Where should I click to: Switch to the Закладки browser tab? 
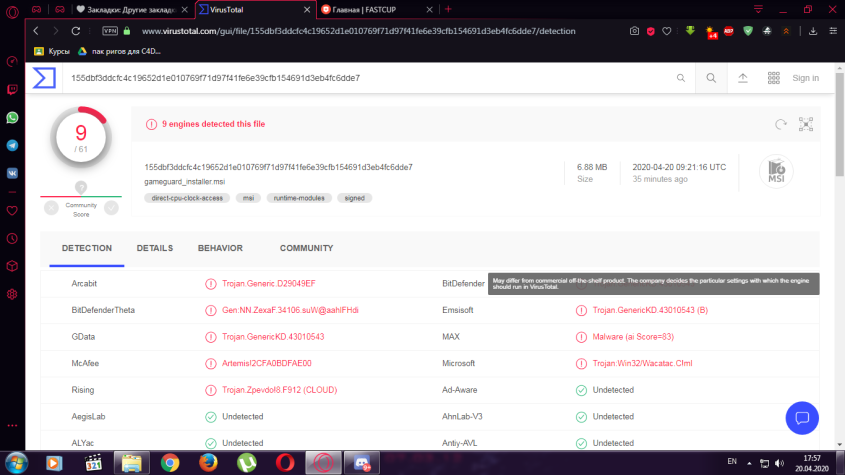(131, 10)
